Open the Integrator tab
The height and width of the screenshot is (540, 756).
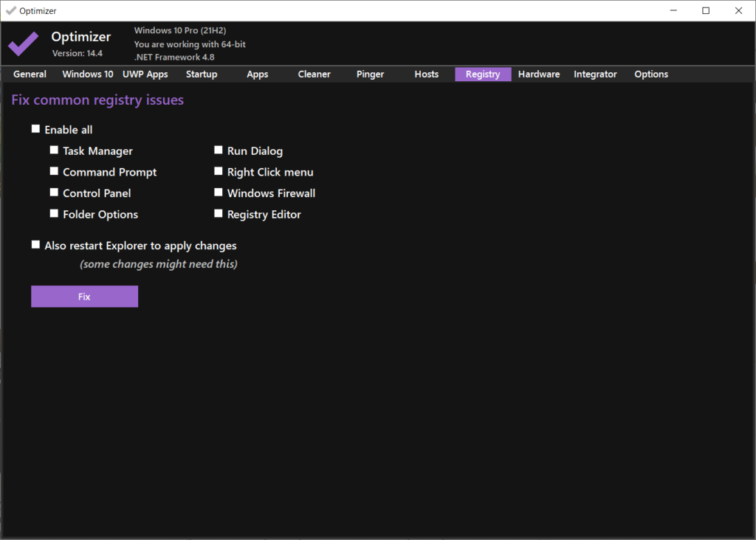tap(596, 75)
